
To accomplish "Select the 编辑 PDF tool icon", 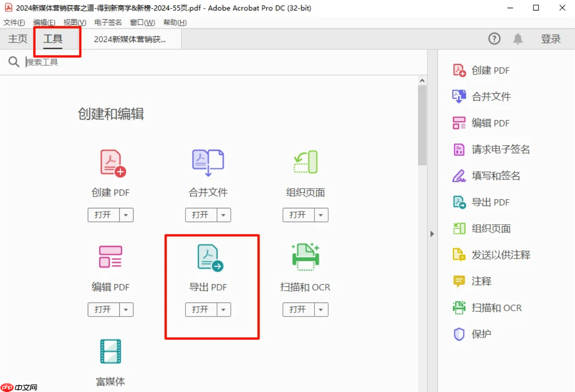I will pyautogui.click(x=110, y=257).
